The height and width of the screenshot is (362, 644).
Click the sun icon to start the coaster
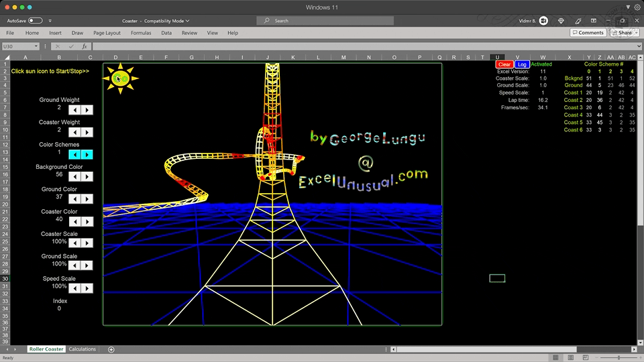click(x=120, y=78)
